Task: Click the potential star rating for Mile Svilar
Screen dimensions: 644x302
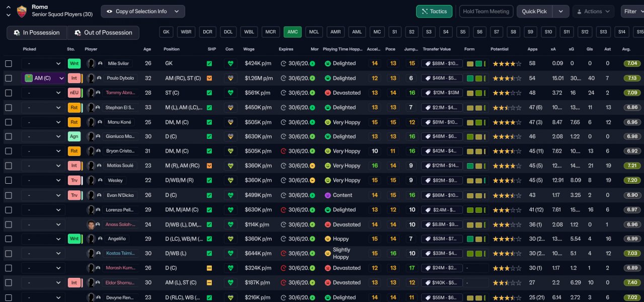Action: coord(507,64)
